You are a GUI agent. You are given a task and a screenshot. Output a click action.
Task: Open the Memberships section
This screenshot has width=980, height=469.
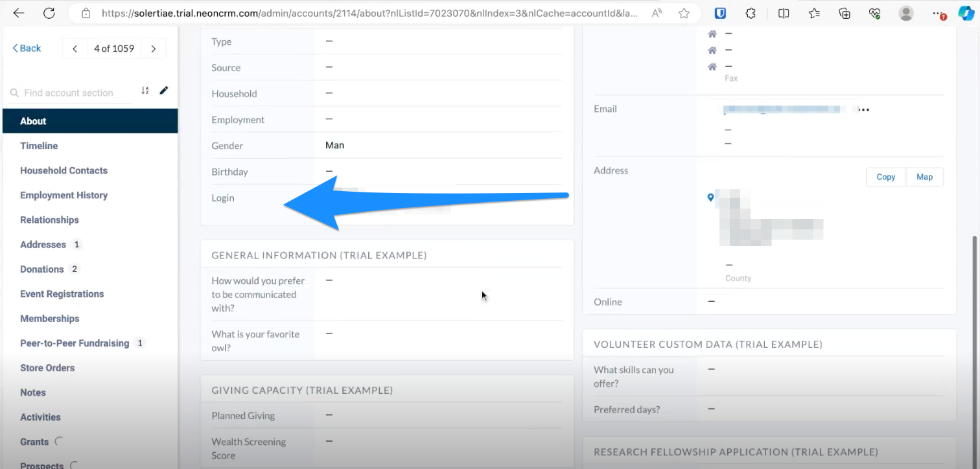click(x=50, y=318)
